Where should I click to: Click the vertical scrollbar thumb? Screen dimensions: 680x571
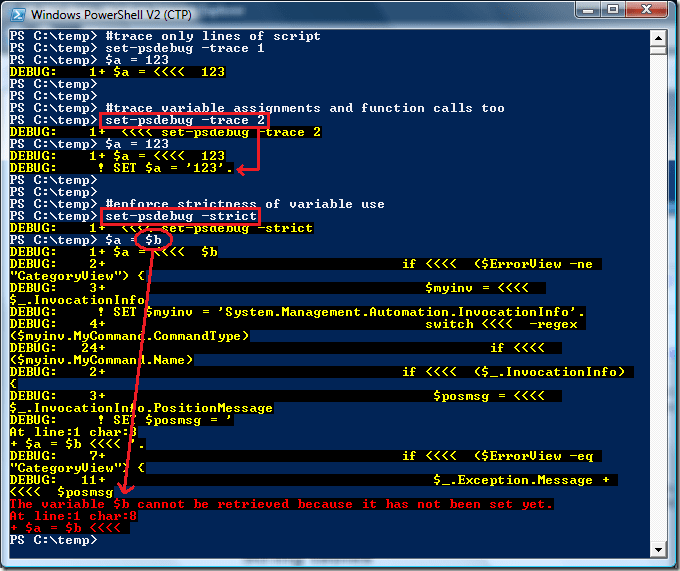tap(658, 50)
